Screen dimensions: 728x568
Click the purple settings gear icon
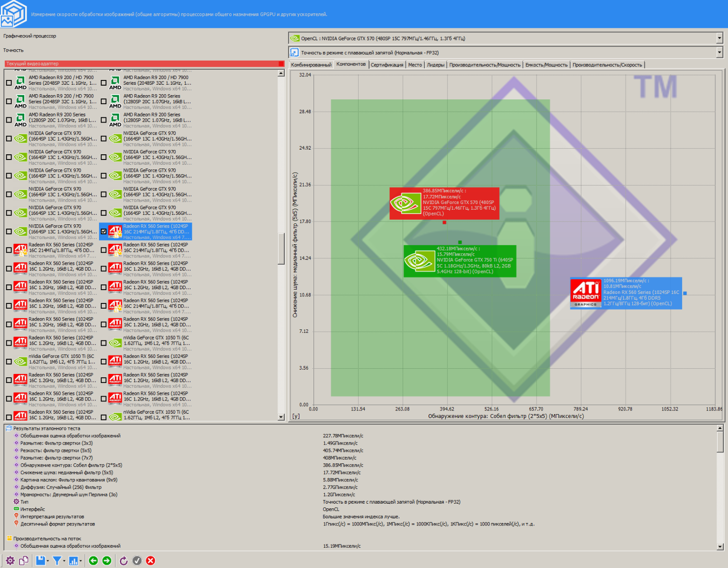click(10, 561)
